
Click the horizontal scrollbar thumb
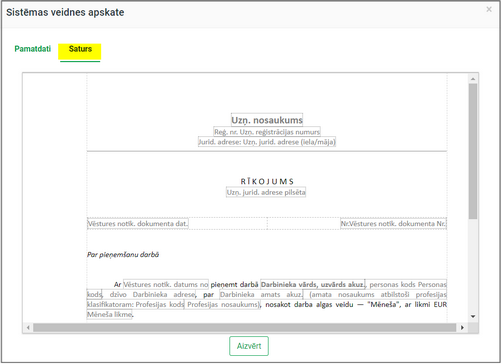point(244,328)
